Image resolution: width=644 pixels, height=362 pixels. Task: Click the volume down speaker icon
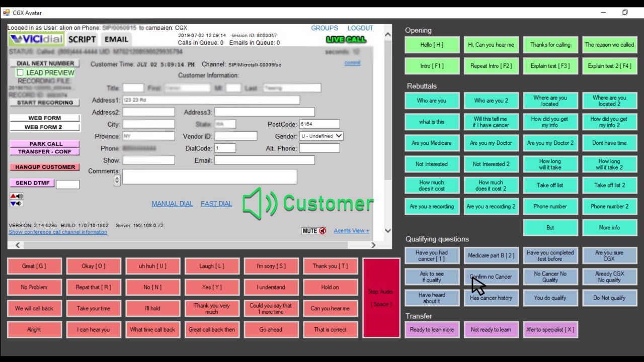click(x=17, y=204)
